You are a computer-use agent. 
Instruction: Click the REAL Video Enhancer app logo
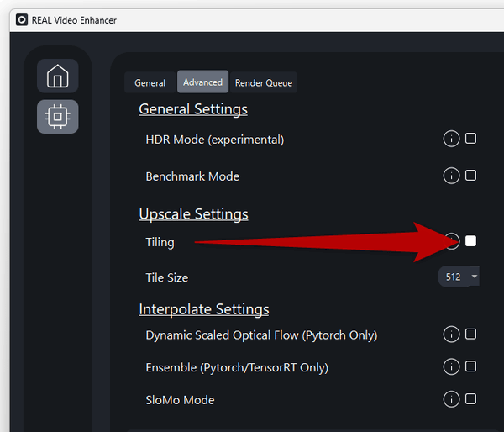(x=22, y=20)
